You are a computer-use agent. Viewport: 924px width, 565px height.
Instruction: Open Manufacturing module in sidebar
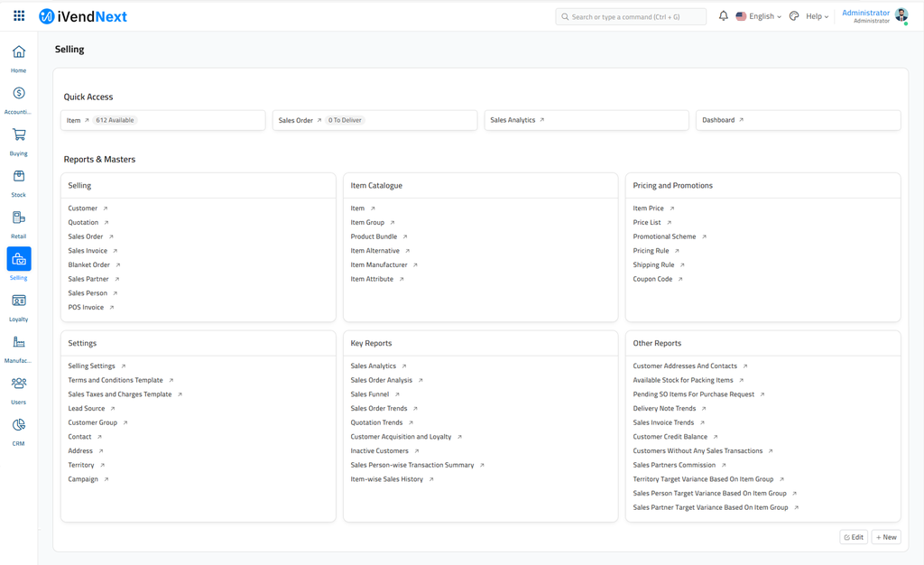(18, 343)
